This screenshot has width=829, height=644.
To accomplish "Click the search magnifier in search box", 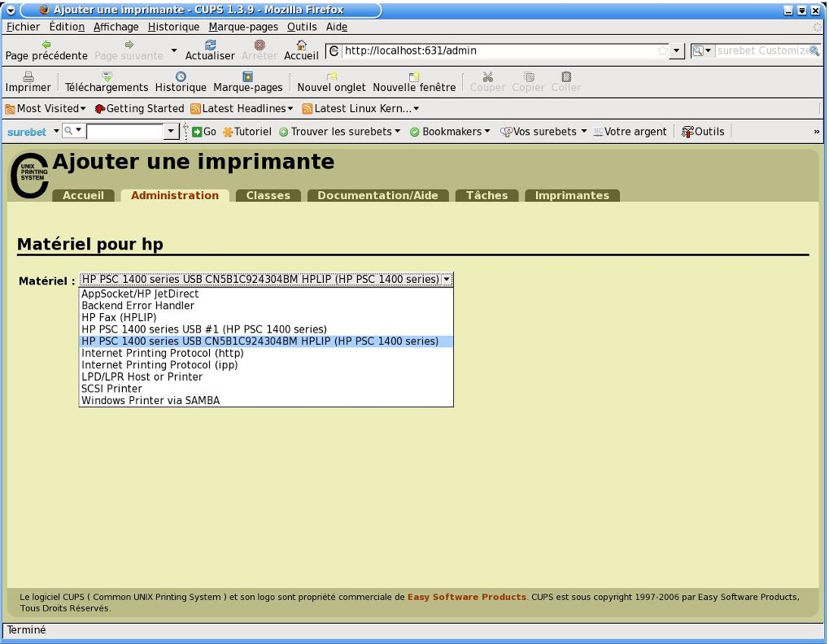I will tap(814, 50).
